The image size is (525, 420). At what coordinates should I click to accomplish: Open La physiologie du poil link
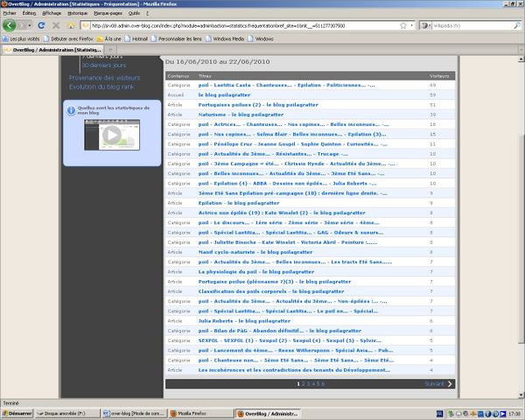point(256,271)
